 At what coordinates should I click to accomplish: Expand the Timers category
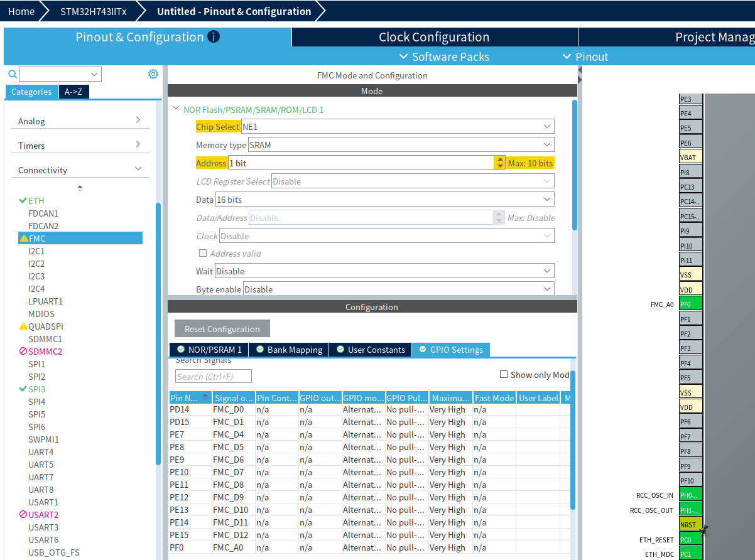tap(80, 145)
